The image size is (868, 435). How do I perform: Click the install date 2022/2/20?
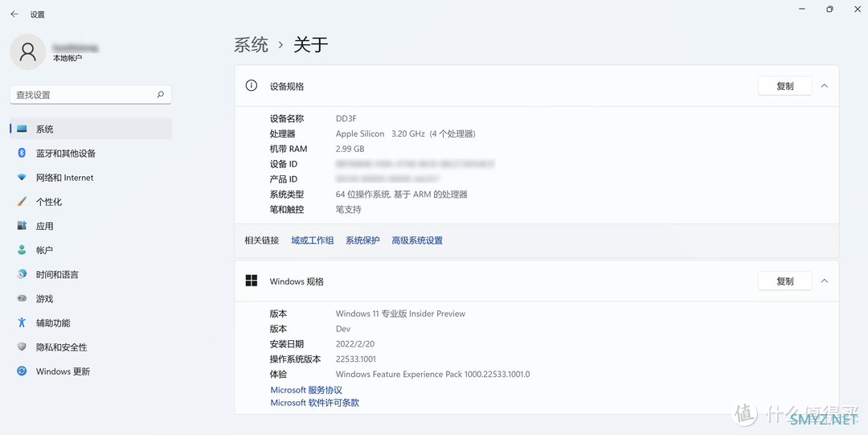pos(355,343)
